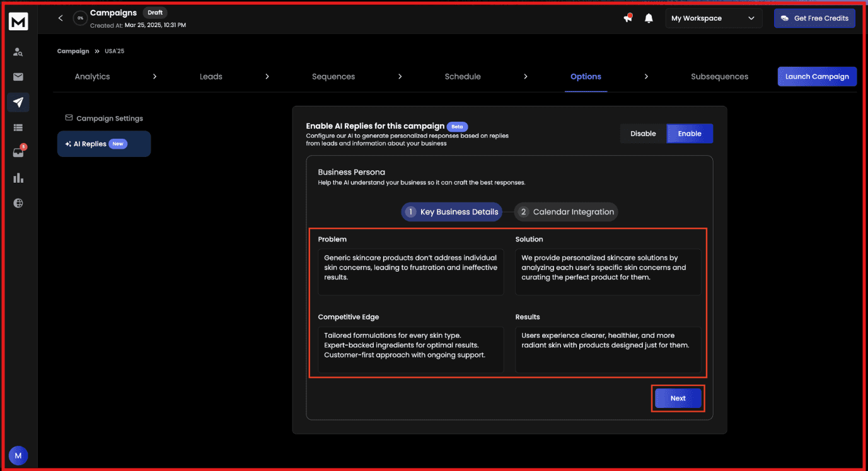This screenshot has width=868, height=471.
Task: Open the Email Accounts envelope icon
Action: tap(18, 77)
